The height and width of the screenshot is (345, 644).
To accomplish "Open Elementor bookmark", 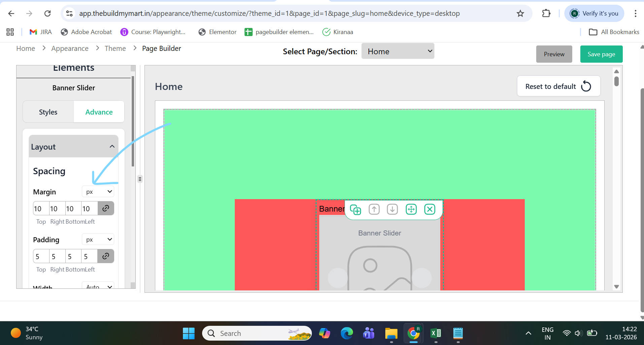I will click(x=218, y=32).
